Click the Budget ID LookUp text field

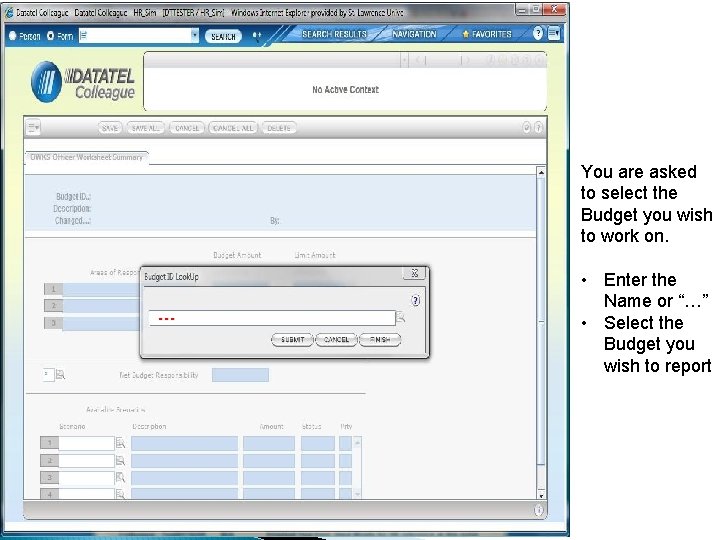[x=272, y=318]
